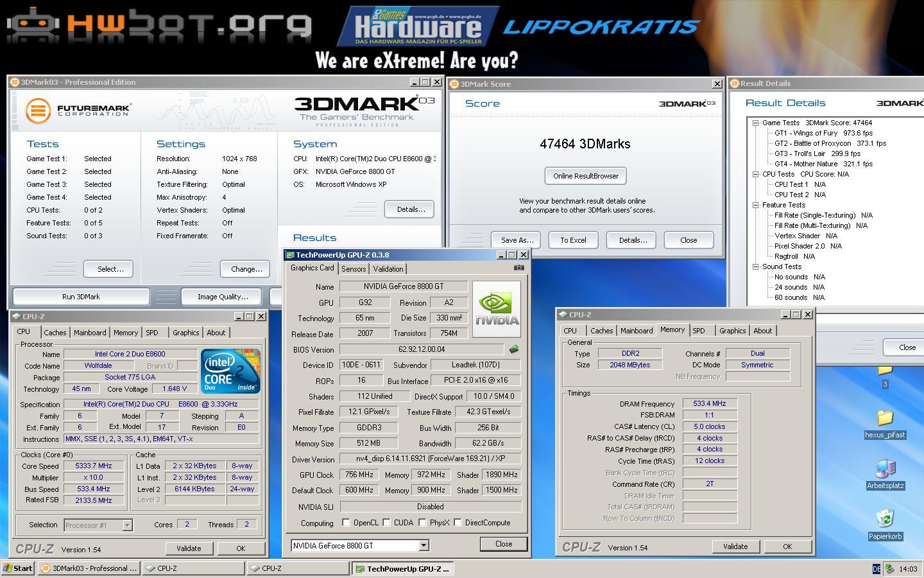Click the BIOS save chip icon in GPU-Z
This screenshot has width=924, height=578.
point(513,349)
